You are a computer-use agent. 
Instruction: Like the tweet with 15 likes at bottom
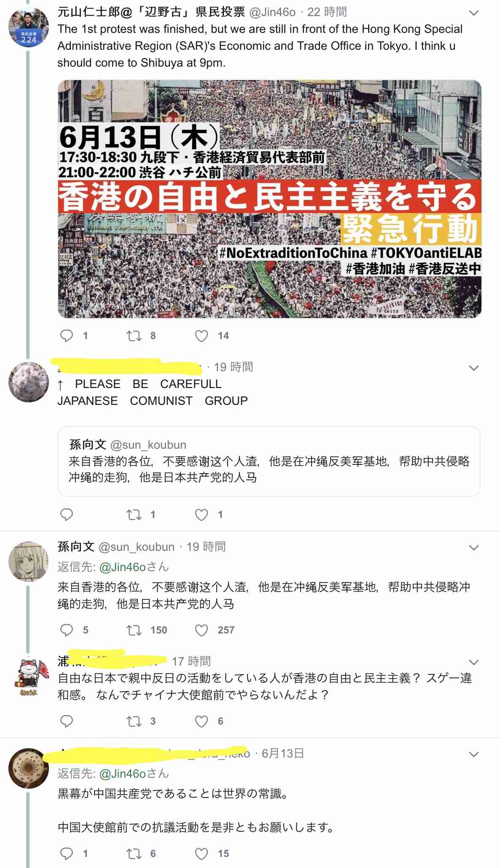point(202,854)
